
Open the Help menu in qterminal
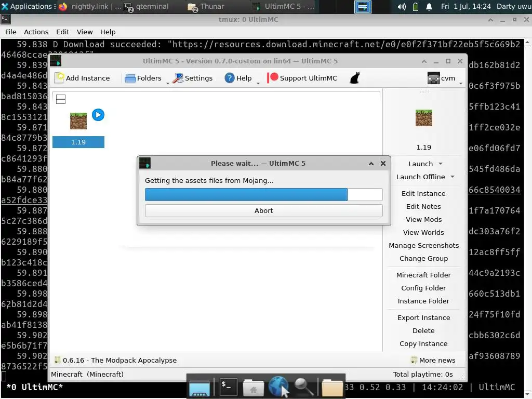pyautogui.click(x=108, y=32)
